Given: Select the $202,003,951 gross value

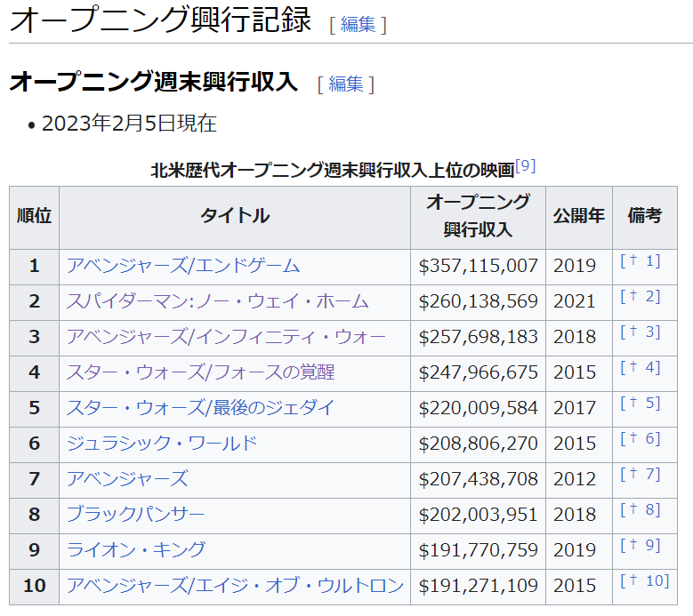Looking at the screenshot, I should click(479, 515).
